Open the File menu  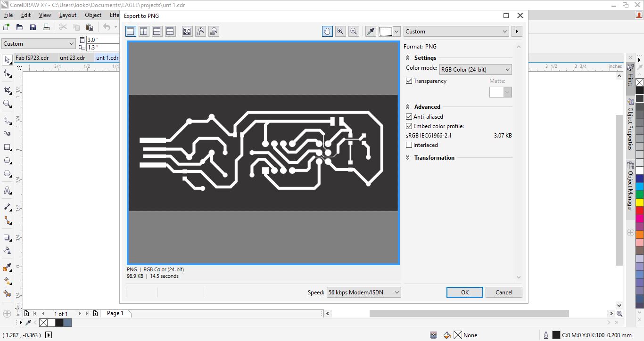(x=8, y=15)
